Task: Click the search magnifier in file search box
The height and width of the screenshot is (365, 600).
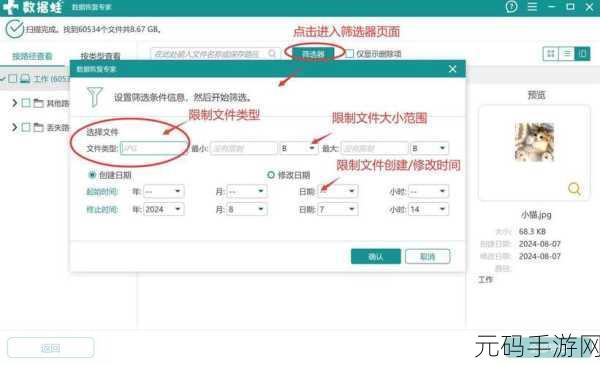Action: tap(272, 54)
